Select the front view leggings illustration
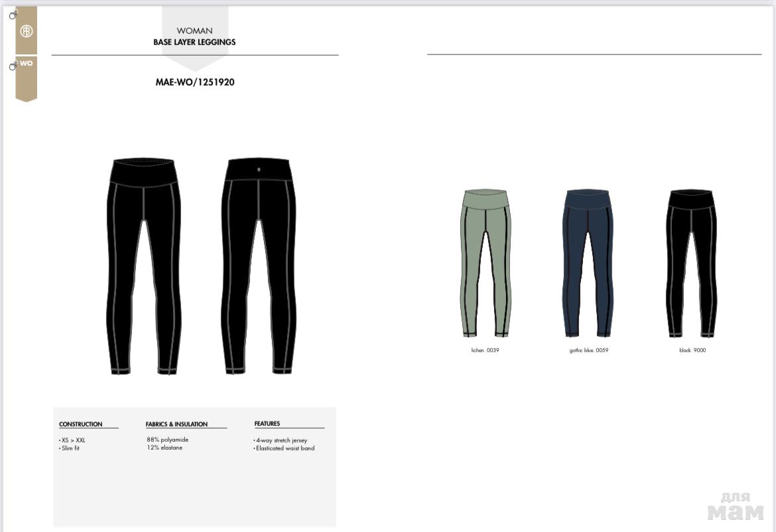 143,266
